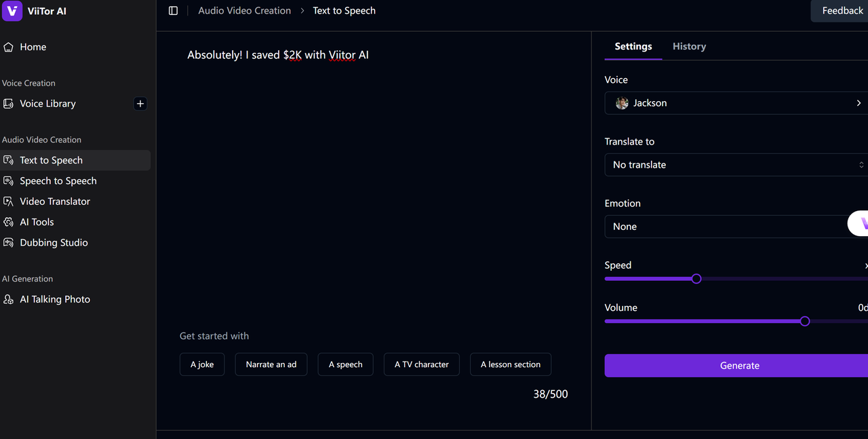This screenshot has width=868, height=439.
Task: Open Dubbing Studio from sidebar
Action: tap(54, 243)
